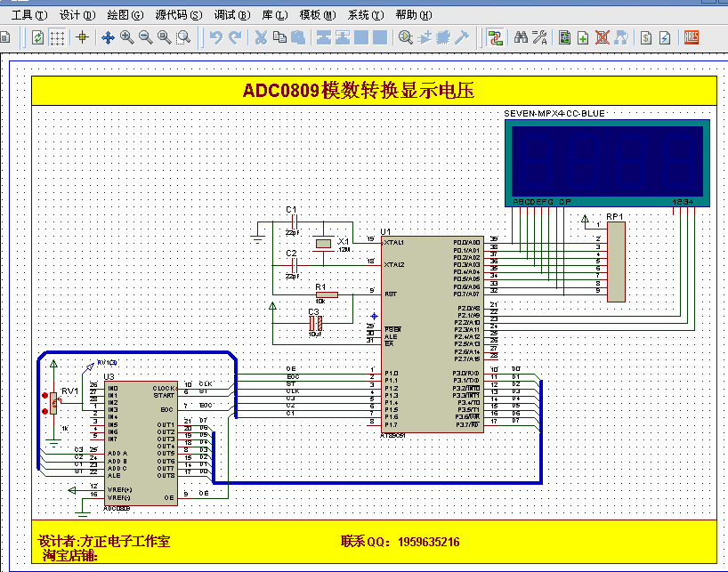Image resolution: width=728 pixels, height=572 pixels.
Task: Select the R1 10k resistor component
Action: coord(327,294)
